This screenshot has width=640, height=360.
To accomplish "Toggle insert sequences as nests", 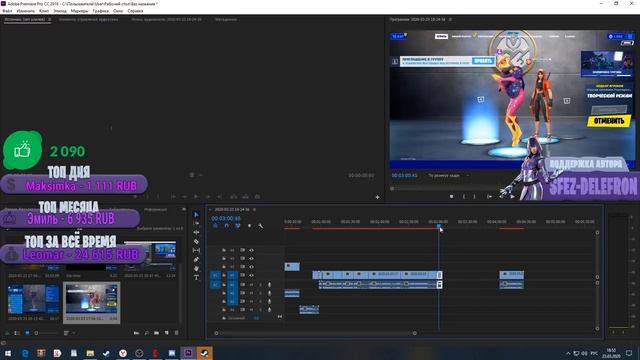I will click(215, 226).
